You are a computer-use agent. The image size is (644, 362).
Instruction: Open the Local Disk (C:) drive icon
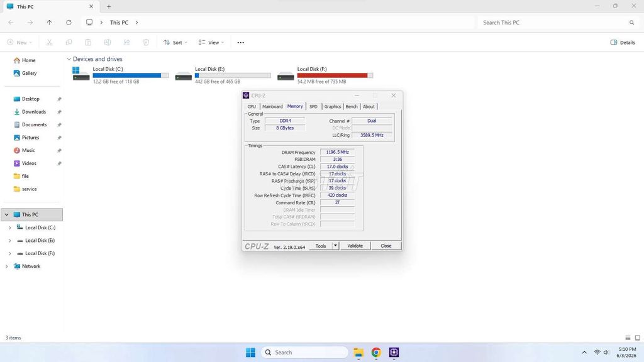click(81, 74)
